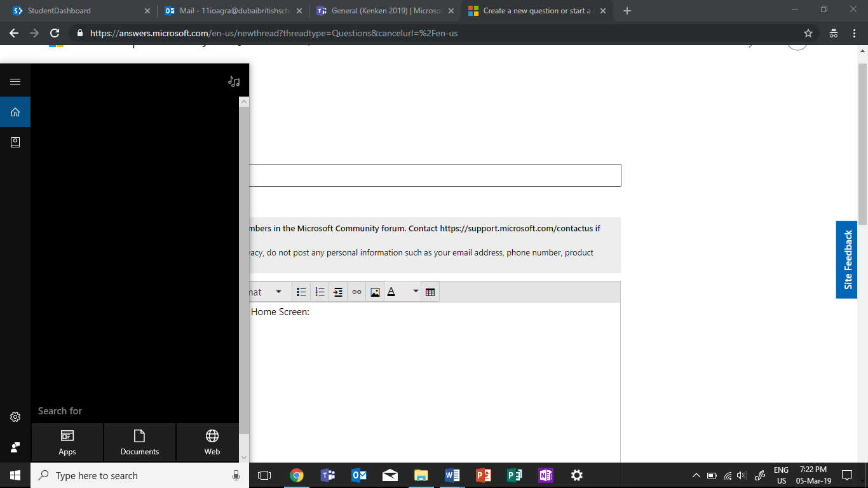Bookmark this page with the star
868x488 pixels.
click(x=808, y=33)
